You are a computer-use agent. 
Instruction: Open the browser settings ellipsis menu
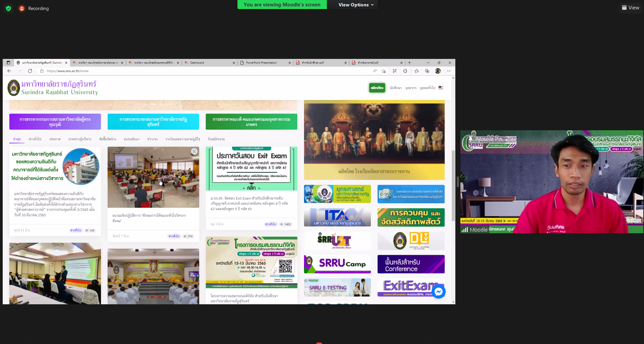click(x=449, y=71)
